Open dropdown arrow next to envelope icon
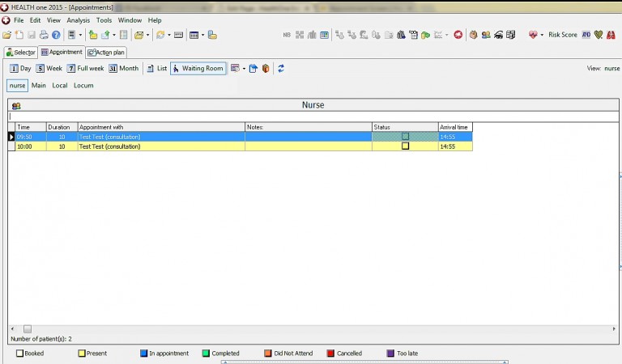The image size is (622, 364). click(147, 35)
